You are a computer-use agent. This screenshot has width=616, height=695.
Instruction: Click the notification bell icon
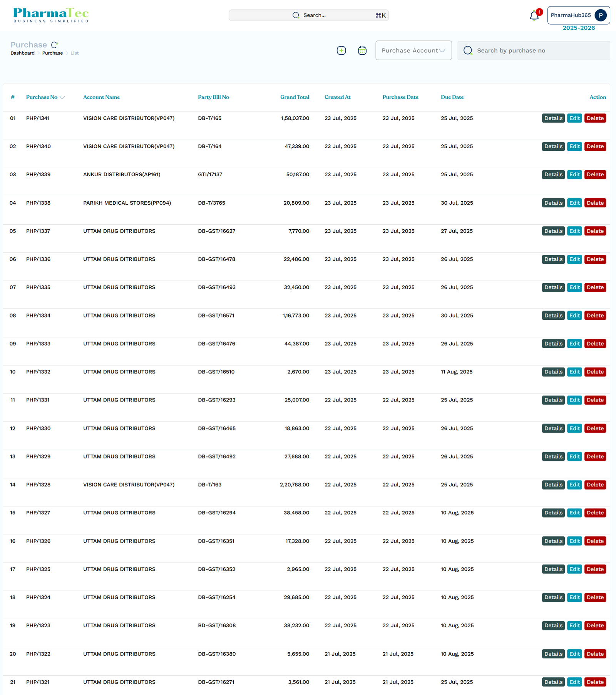(534, 16)
